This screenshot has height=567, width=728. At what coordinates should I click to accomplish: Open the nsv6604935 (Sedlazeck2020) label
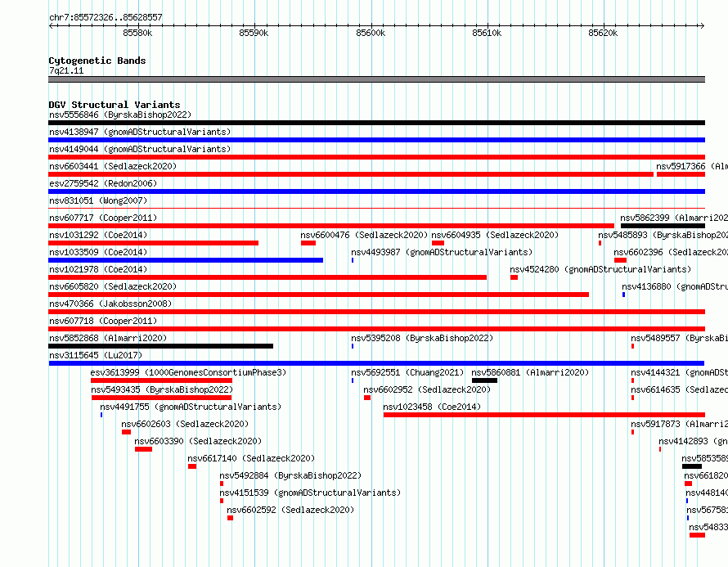coord(495,235)
